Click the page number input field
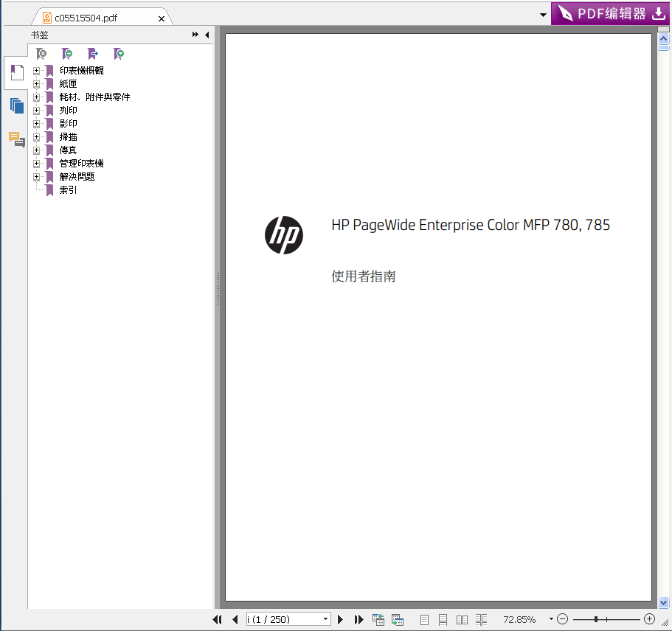 pyautogui.click(x=284, y=619)
